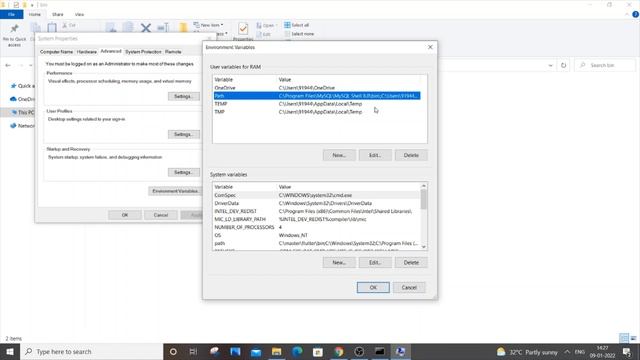Click Select all in Explorer ribbon
This screenshot has width=640, height=360.
pos(297,25)
